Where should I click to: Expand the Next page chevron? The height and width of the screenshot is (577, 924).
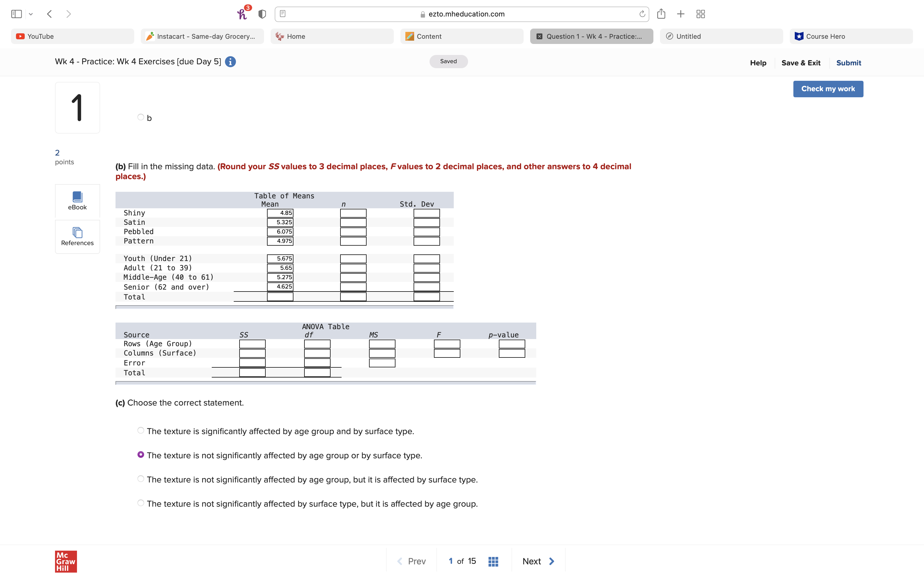tap(551, 561)
